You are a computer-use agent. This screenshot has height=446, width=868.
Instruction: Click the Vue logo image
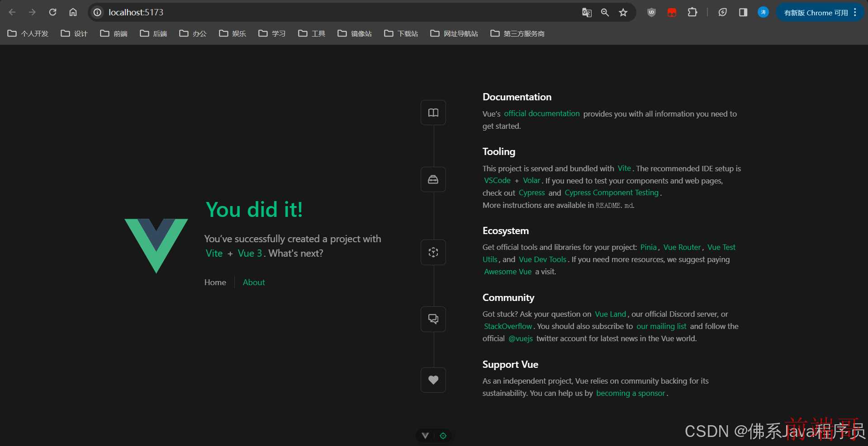click(x=156, y=246)
